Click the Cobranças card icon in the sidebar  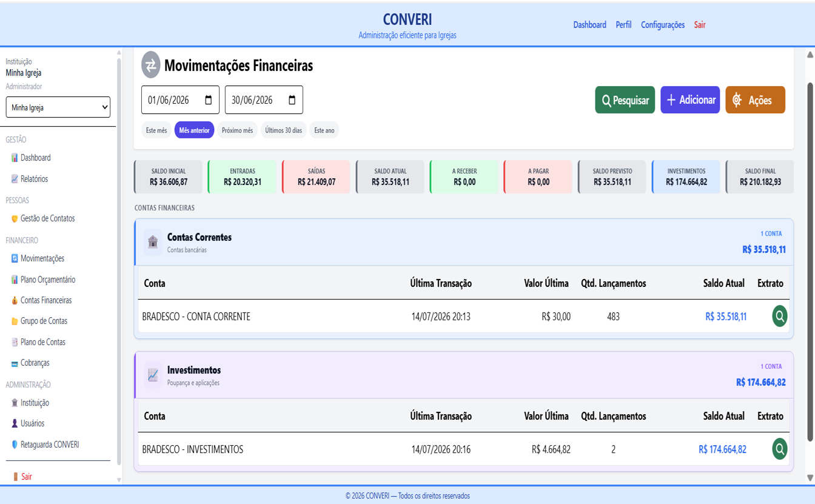click(x=15, y=363)
